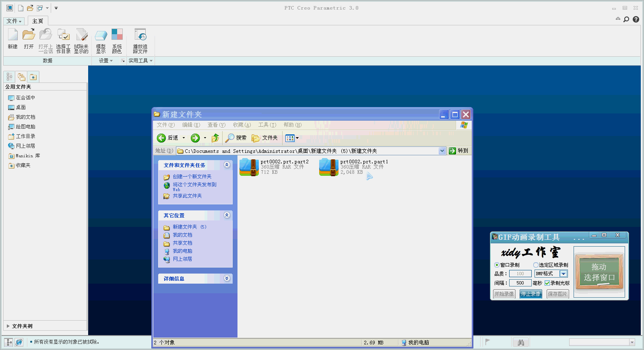Click 转到 Go button
Image resolution: width=644 pixels, height=350 pixels.
tap(458, 151)
